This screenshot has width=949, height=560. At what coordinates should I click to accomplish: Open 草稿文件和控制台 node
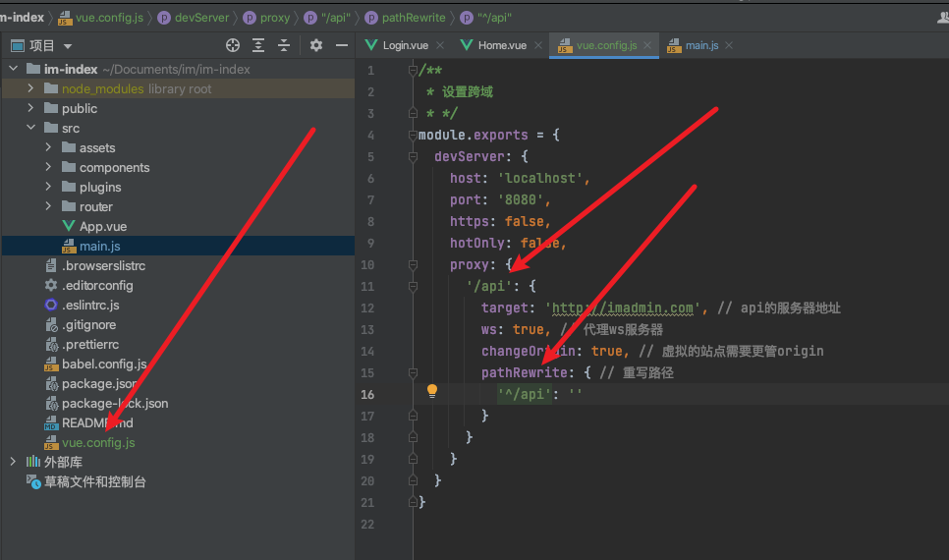coord(94,482)
